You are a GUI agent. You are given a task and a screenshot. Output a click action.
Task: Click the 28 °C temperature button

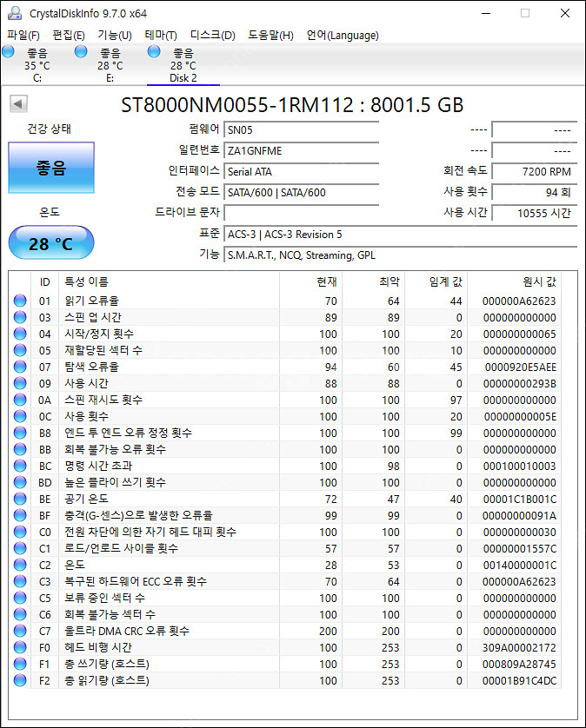tap(50, 243)
